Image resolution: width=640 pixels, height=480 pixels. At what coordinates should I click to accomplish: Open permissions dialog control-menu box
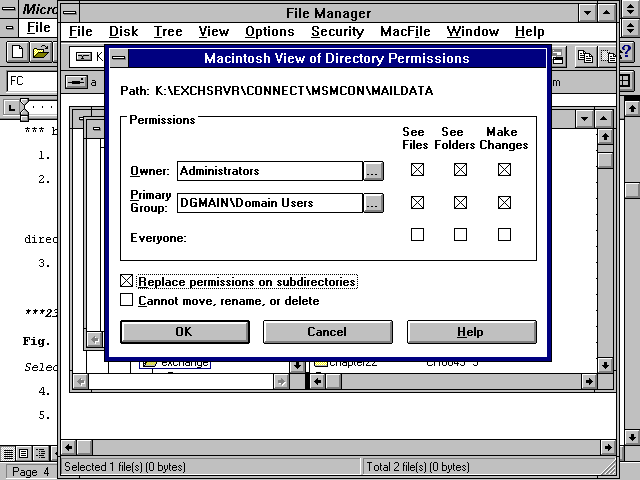tap(119, 58)
